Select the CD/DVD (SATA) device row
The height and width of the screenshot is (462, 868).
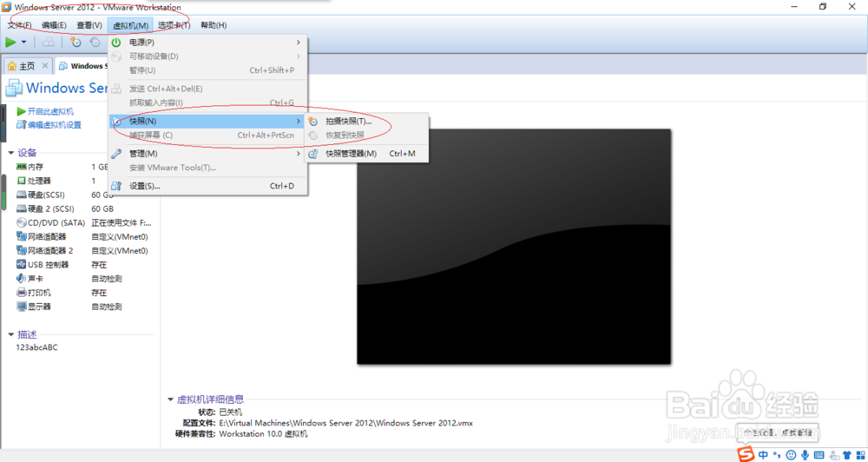pos(83,222)
